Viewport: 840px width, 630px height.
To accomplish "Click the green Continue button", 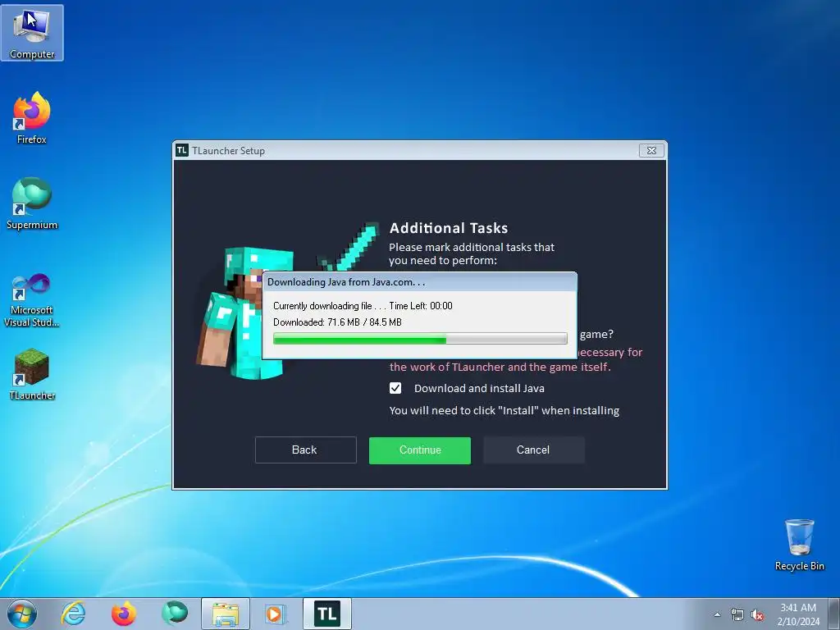I will (420, 450).
